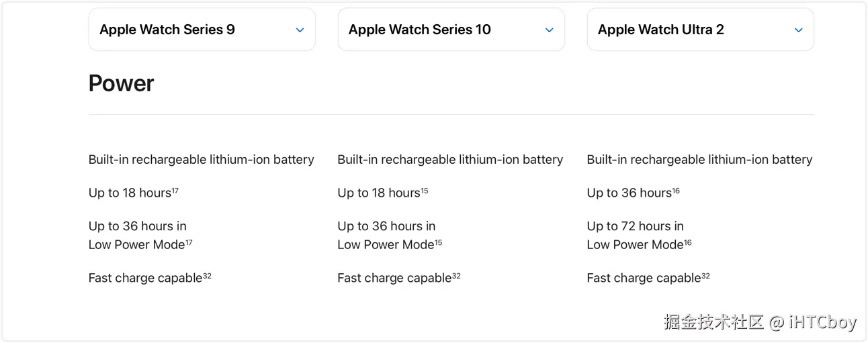Open footnote 15 after Series 10 'Up to 18 hours'

[425, 191]
